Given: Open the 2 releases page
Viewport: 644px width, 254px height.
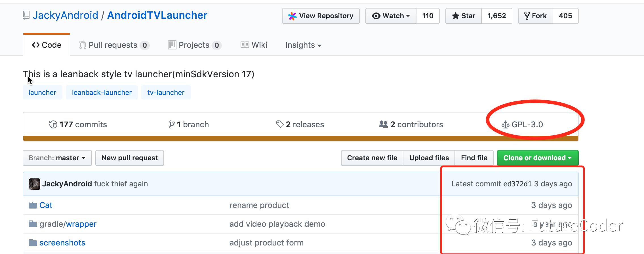Looking at the screenshot, I should 300,124.
